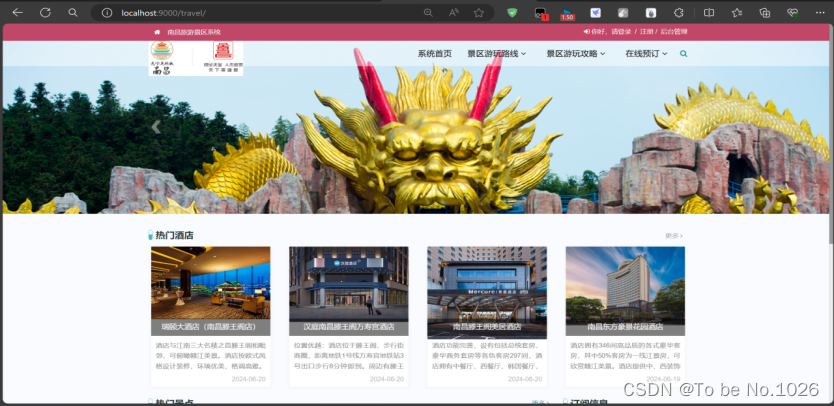Click description starting 酒店拥有346间

(626, 356)
